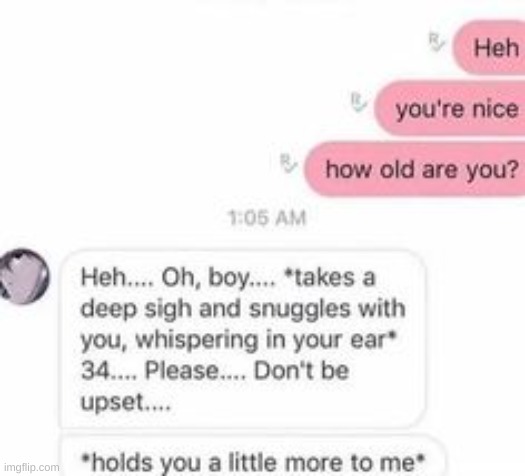Click the 1:05 AM timestamp

coord(267,218)
